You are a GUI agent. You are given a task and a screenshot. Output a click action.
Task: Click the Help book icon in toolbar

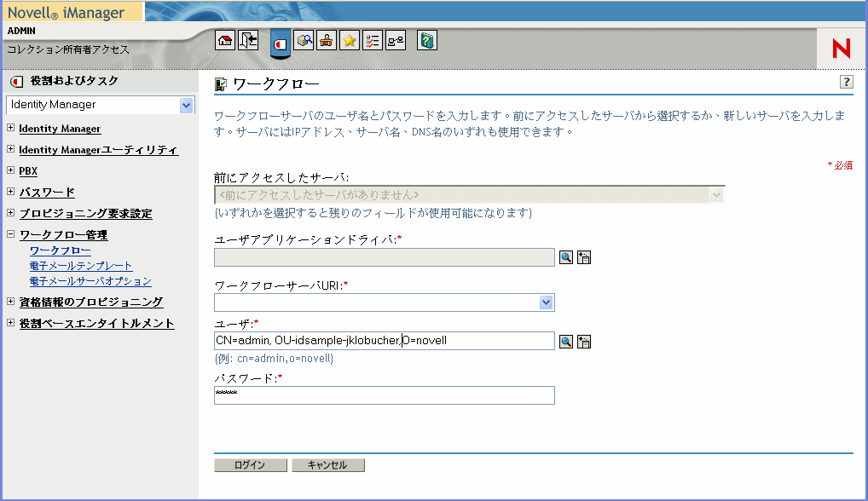tap(427, 41)
